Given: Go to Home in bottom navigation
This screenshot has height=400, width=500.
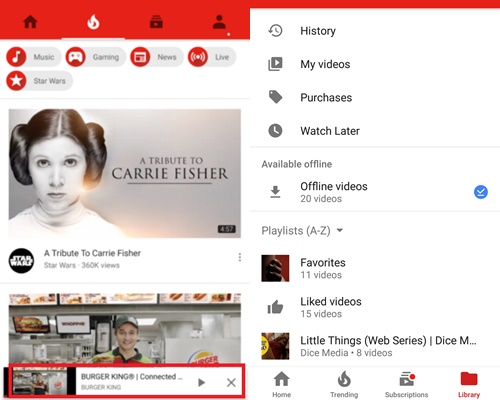Looking at the screenshot, I should pos(282,384).
